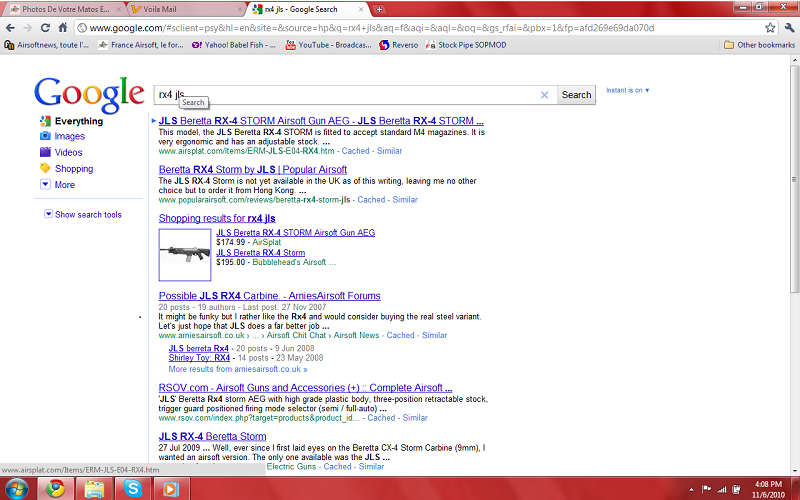The image size is (800, 500).
Task: Switch to the Voila Mail tab
Action: (184, 9)
